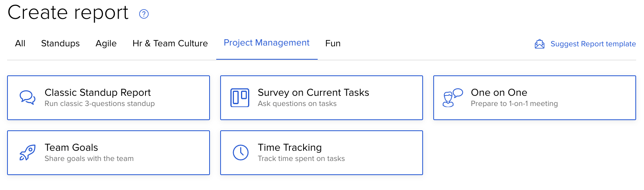Open the Fun tab
The image size is (644, 190).
click(x=333, y=43)
